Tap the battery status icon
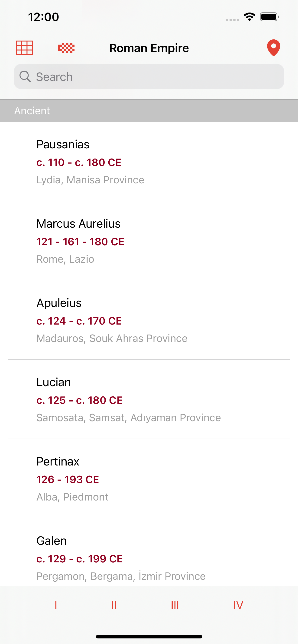 269,17
